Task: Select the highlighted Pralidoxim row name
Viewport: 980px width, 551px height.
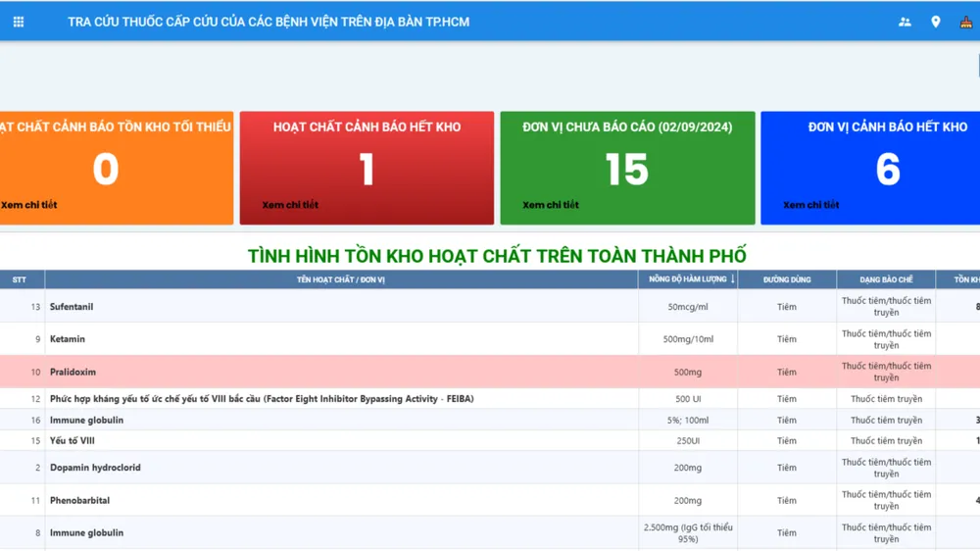Action: pyautogui.click(x=73, y=372)
